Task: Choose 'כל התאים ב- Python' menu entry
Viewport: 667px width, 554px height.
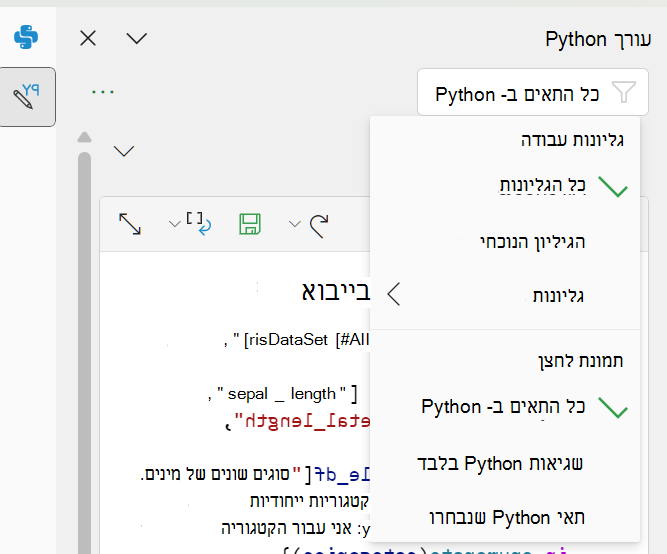Action: click(x=505, y=406)
